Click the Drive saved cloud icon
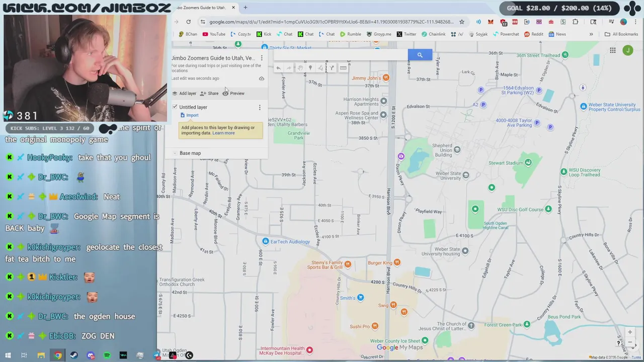The height and width of the screenshot is (362, 644). [x=262, y=78]
